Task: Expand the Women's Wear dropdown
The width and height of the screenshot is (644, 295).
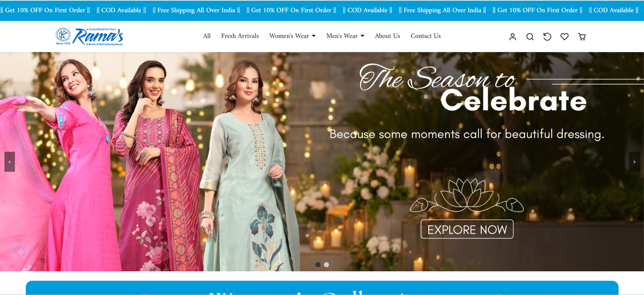Action: [x=293, y=36]
